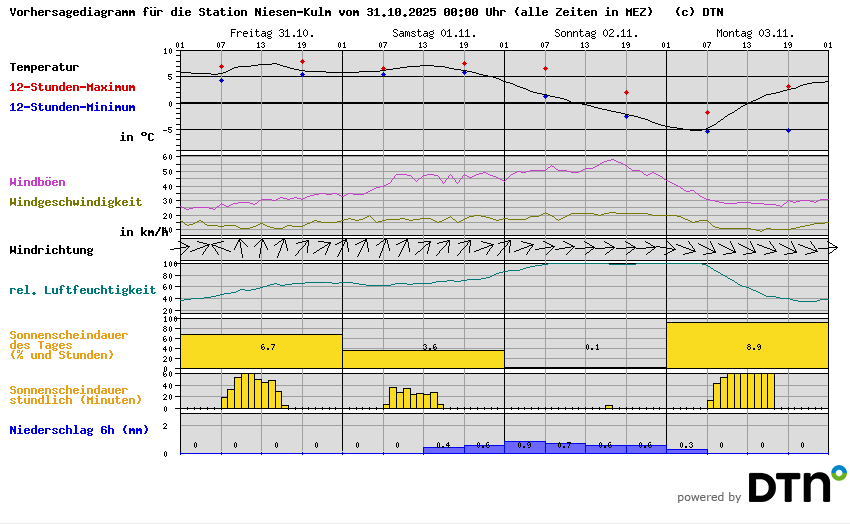Click the "Sonntag 02.11." day header
This screenshot has height=524, width=850.
pos(596,33)
